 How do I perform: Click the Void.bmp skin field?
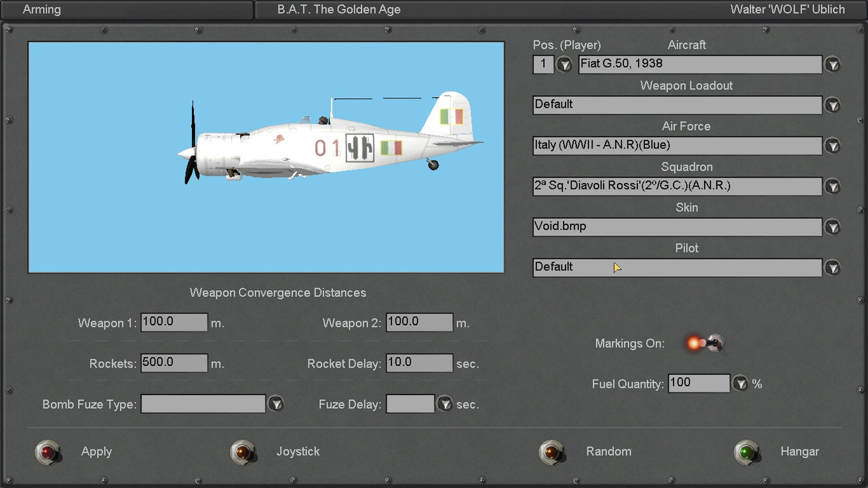coord(677,227)
